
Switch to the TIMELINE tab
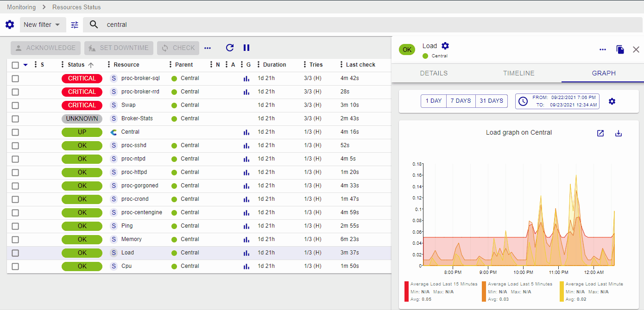(519, 73)
